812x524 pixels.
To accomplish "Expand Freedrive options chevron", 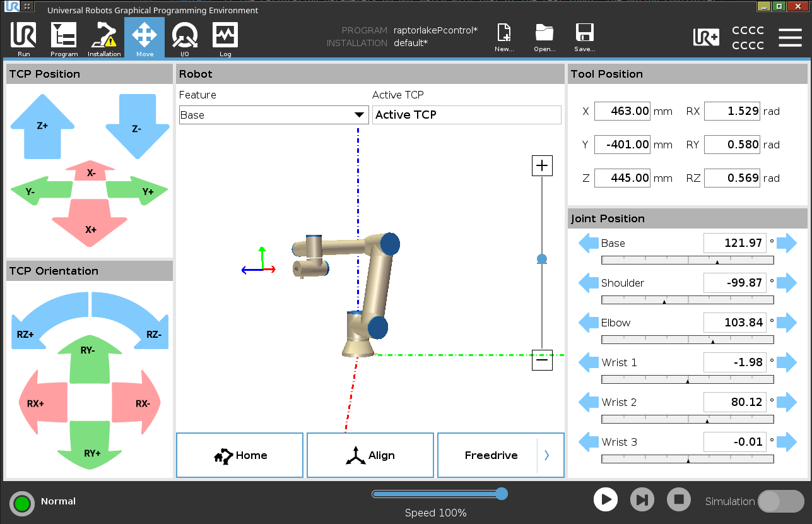I will [546, 455].
